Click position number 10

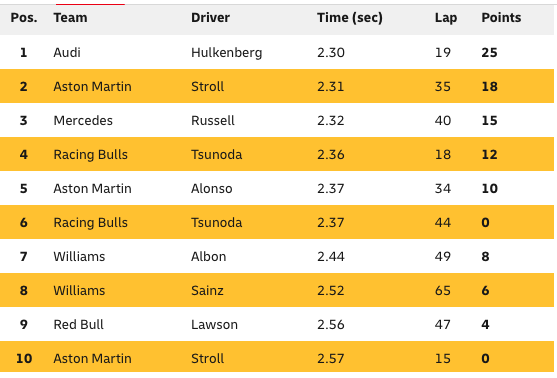point(24,358)
